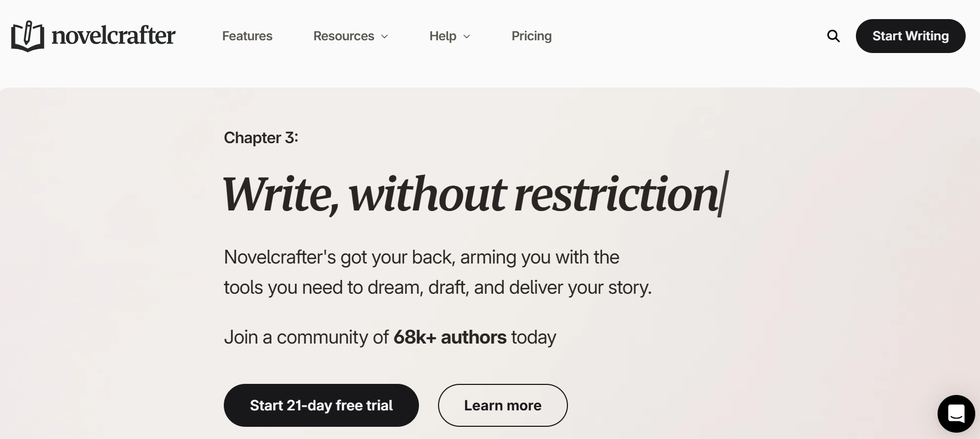Go to the Features page
The height and width of the screenshot is (439, 980).
point(247,36)
